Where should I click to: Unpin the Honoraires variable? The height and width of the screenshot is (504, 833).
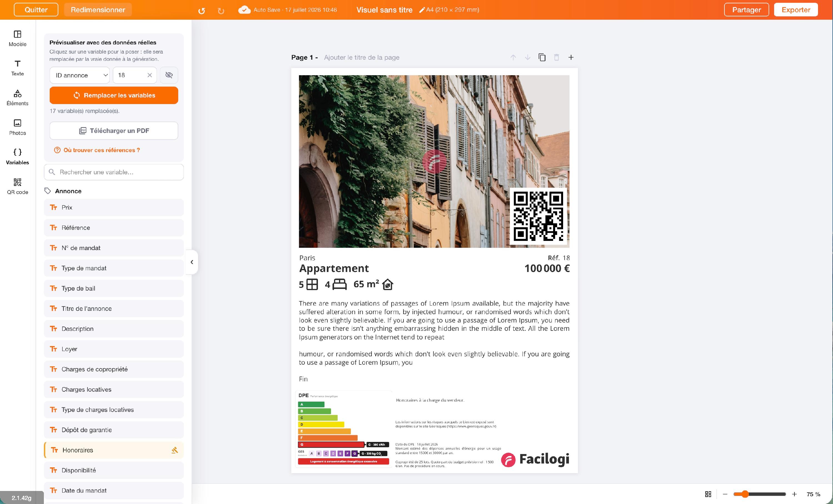coord(175,450)
